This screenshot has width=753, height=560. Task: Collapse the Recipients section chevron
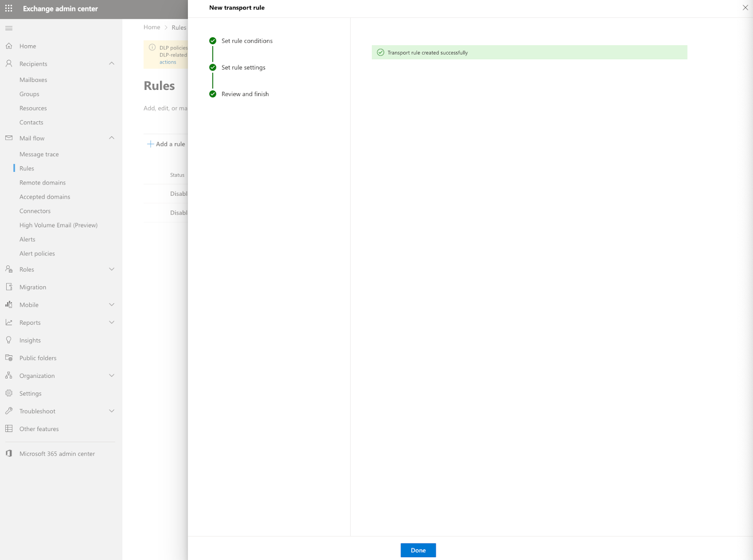112,64
